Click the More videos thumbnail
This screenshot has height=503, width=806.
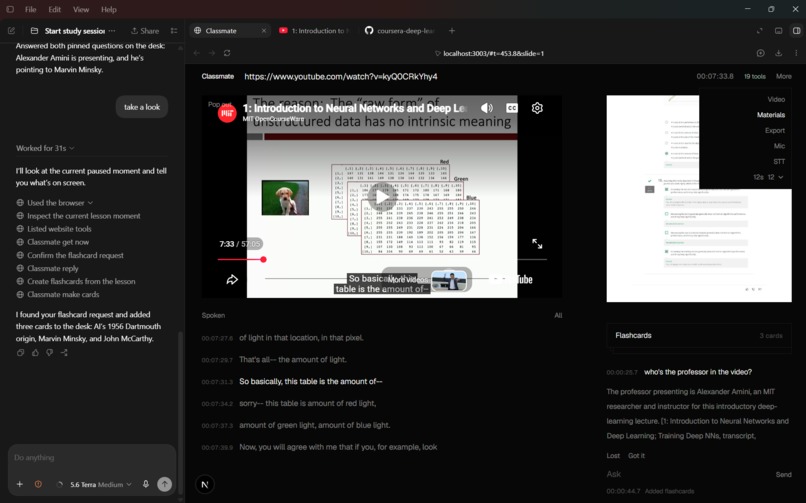pos(449,280)
